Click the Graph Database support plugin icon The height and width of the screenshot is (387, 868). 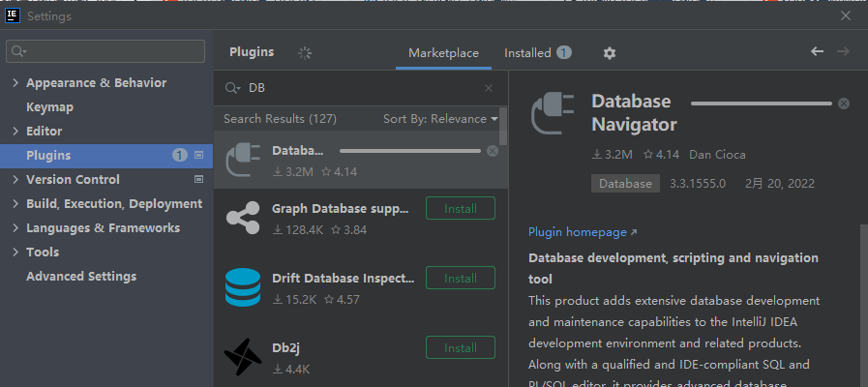(x=242, y=216)
